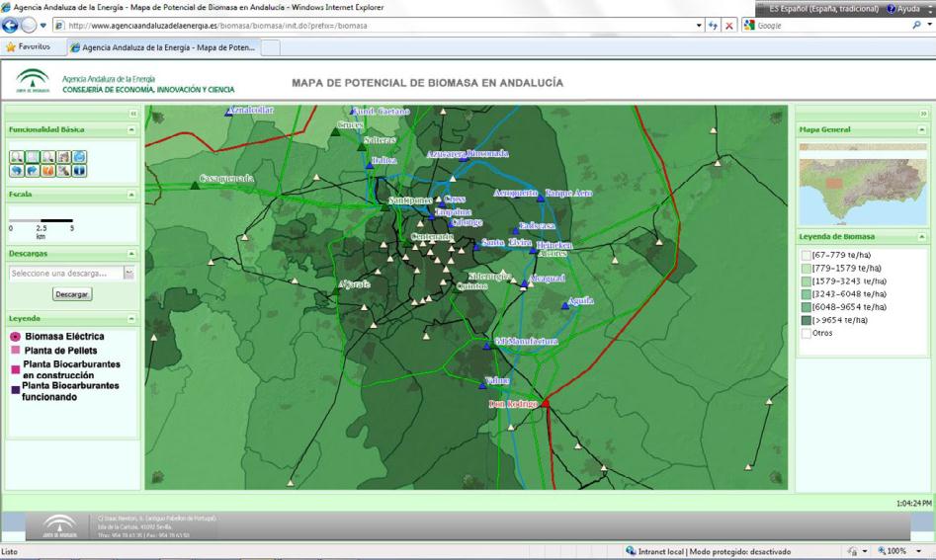Go to previous map view with blue back arrow
The image size is (936, 560).
[17, 171]
